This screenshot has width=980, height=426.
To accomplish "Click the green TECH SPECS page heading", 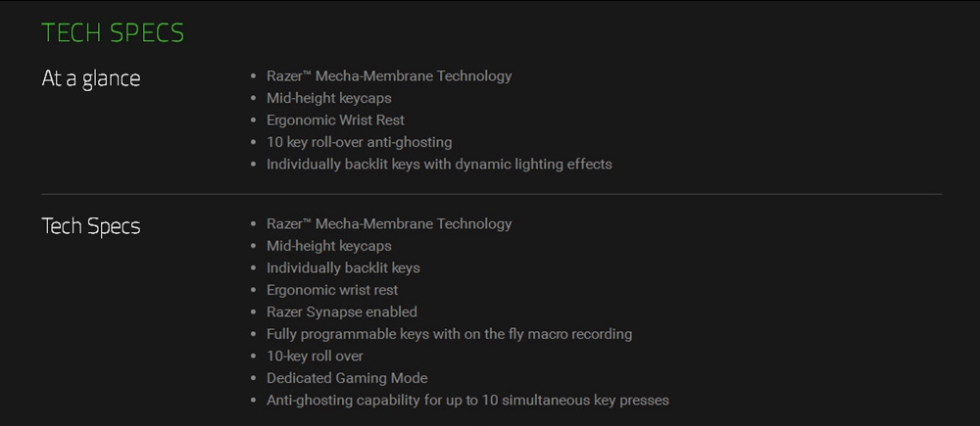I will click(x=113, y=32).
